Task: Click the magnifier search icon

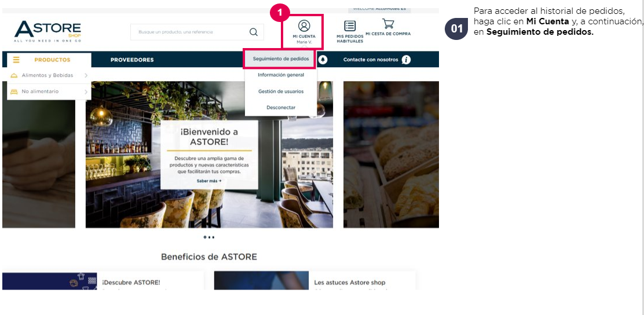Action: pos(254,32)
